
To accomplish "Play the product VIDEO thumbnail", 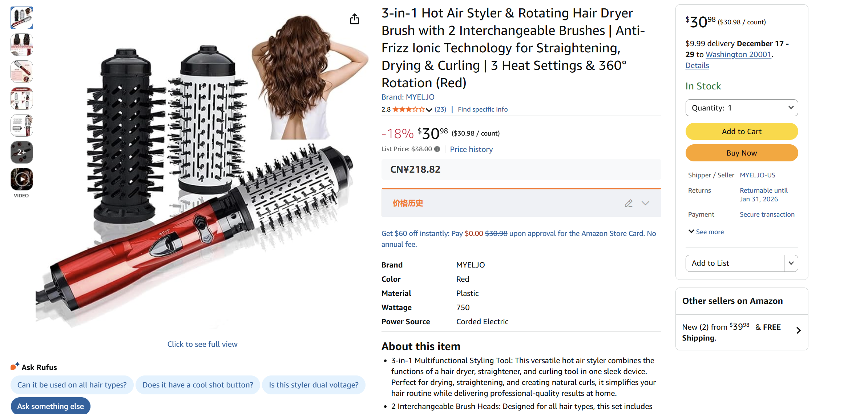I will [x=21, y=179].
